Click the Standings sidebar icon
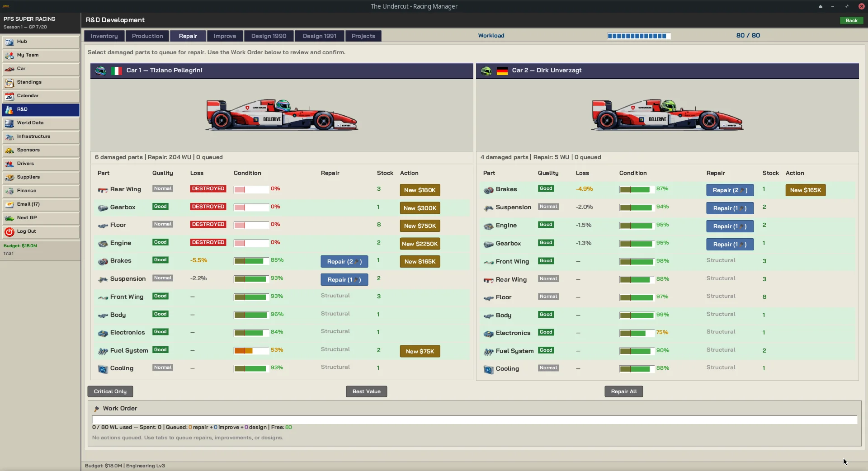 [9, 83]
